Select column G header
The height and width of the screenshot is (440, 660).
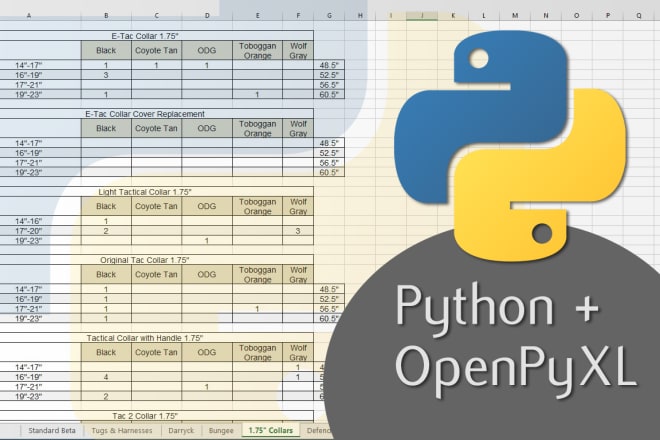[329, 16]
